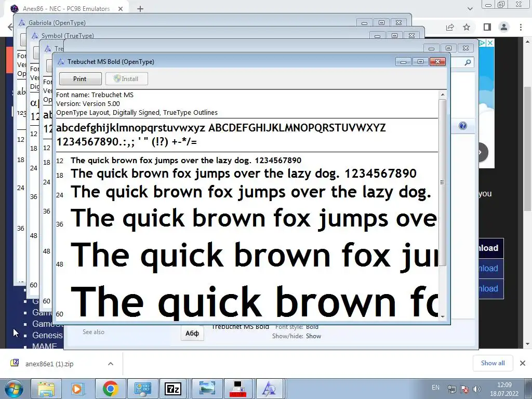
Task: Switch to font viewer taskbar icon
Action: pos(269,389)
